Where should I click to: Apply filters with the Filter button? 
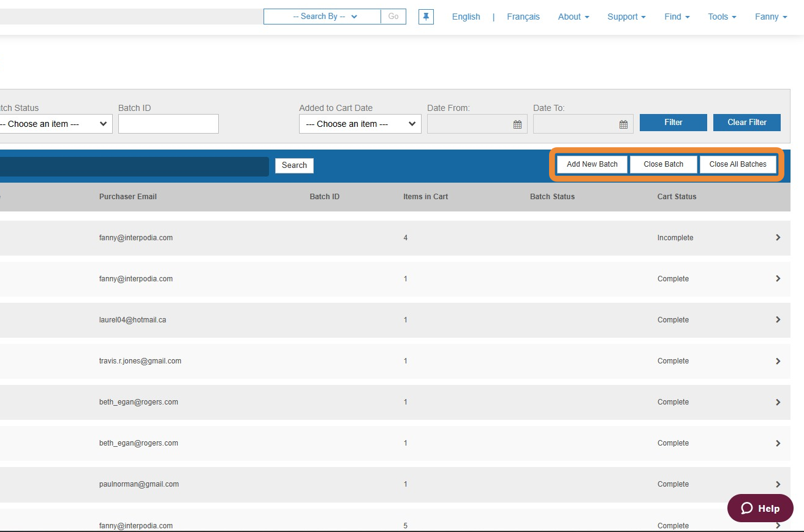point(673,123)
